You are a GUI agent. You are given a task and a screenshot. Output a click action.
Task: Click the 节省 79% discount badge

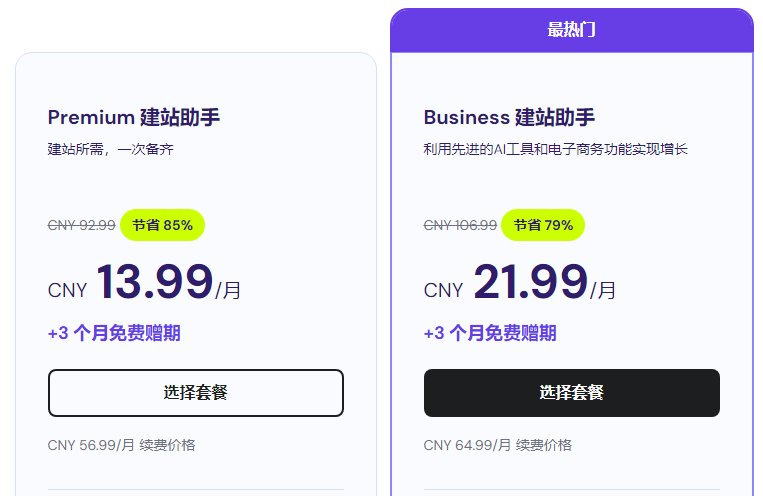(x=543, y=225)
